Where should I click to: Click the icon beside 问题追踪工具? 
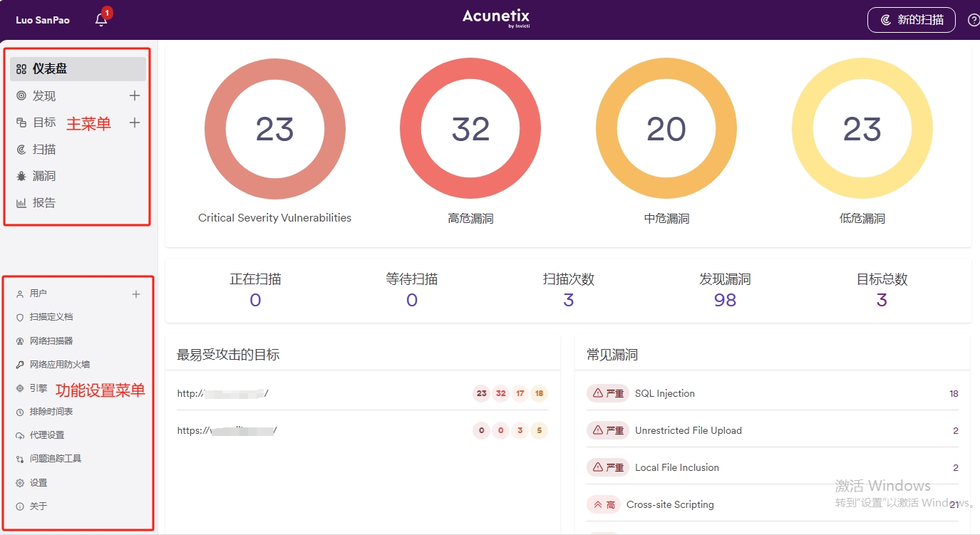tap(20, 459)
